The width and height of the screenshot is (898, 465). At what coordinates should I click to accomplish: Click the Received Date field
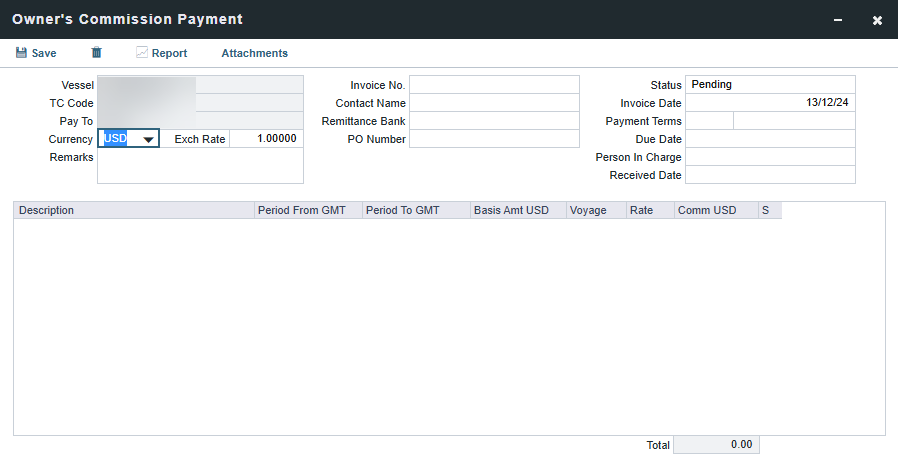[770, 175]
